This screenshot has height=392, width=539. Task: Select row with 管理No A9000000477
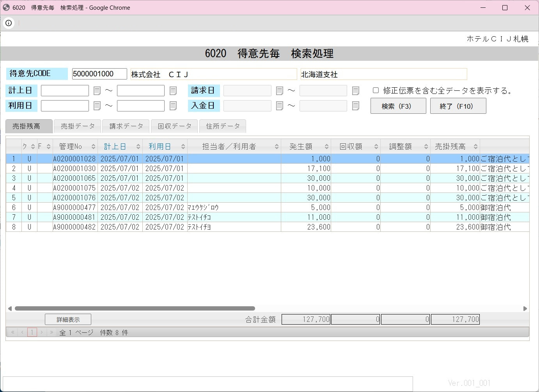pyautogui.click(x=268, y=207)
